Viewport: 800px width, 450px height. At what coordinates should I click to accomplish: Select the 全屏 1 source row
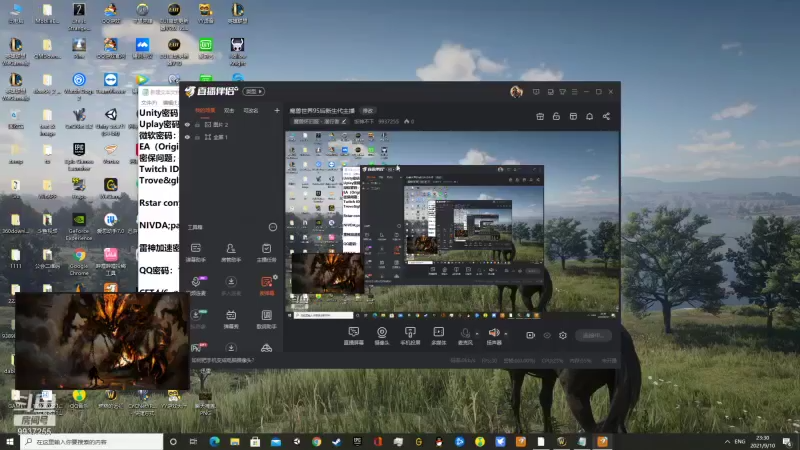click(x=231, y=137)
